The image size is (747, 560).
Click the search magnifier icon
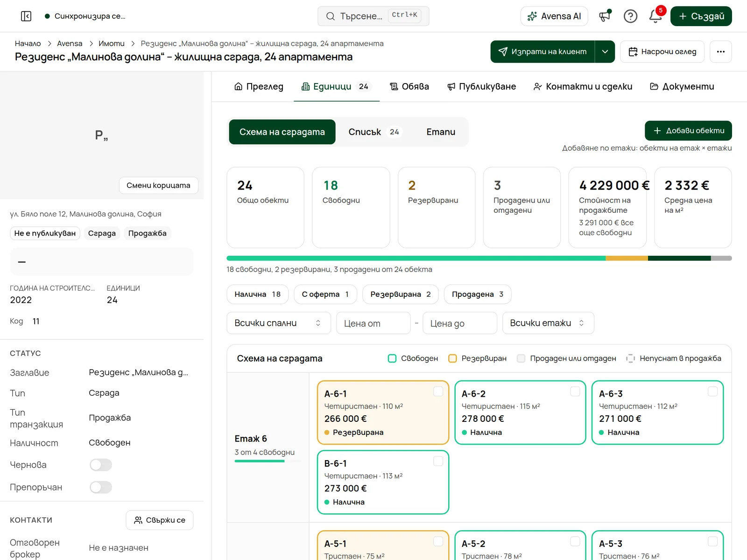click(x=331, y=16)
